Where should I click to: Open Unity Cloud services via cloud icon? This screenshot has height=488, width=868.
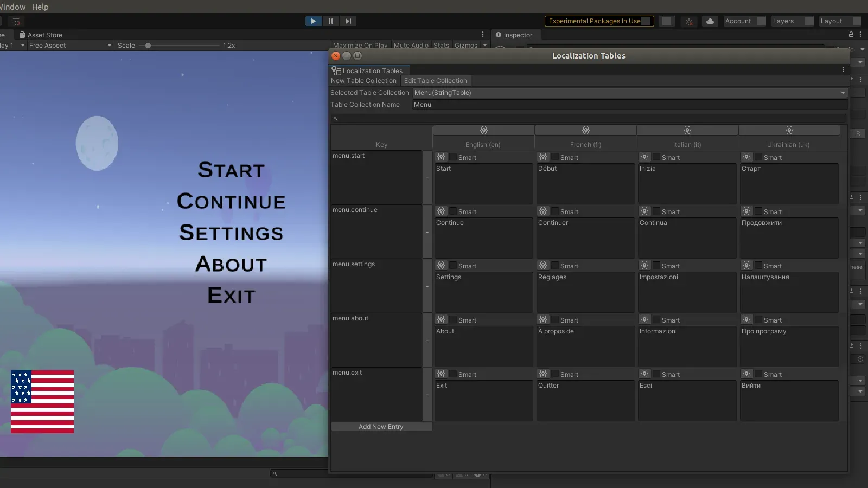(709, 21)
